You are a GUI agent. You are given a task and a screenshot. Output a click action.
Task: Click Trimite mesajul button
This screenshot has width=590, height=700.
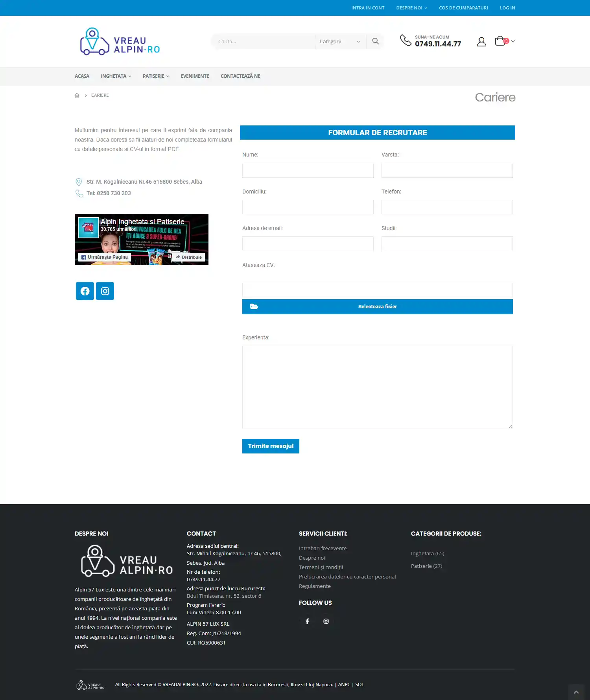pyautogui.click(x=271, y=446)
